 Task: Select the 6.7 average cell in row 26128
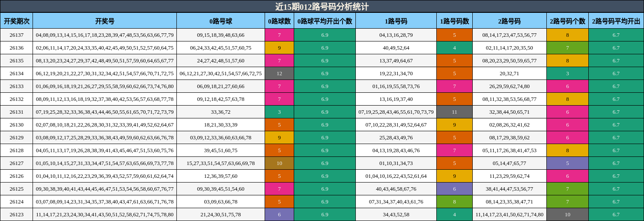(616, 150)
